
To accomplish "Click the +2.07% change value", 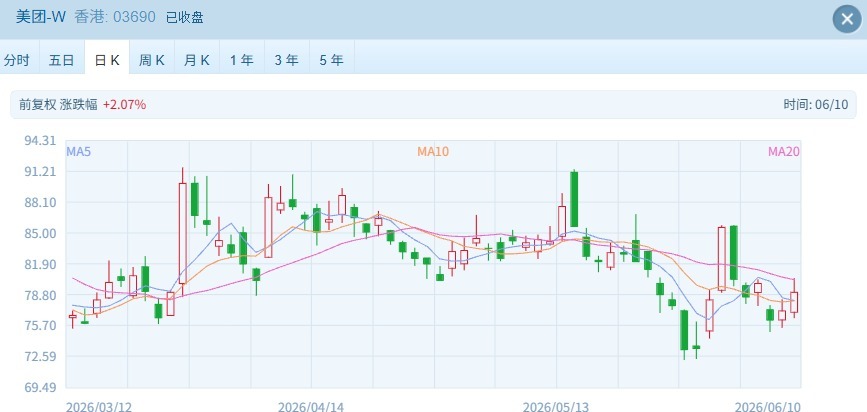I will point(124,105).
